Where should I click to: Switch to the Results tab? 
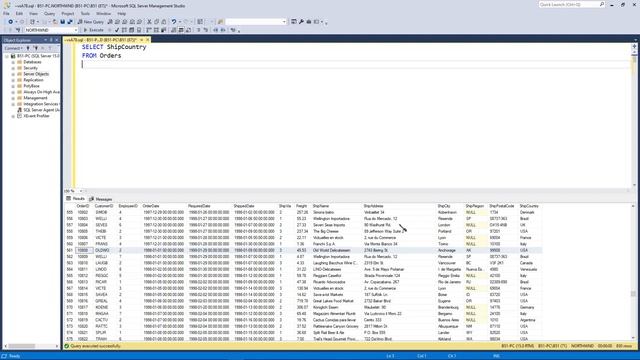click(76, 199)
